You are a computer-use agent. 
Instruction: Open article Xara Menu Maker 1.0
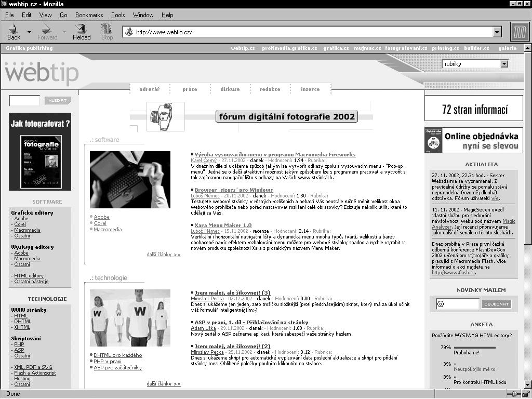point(223,225)
